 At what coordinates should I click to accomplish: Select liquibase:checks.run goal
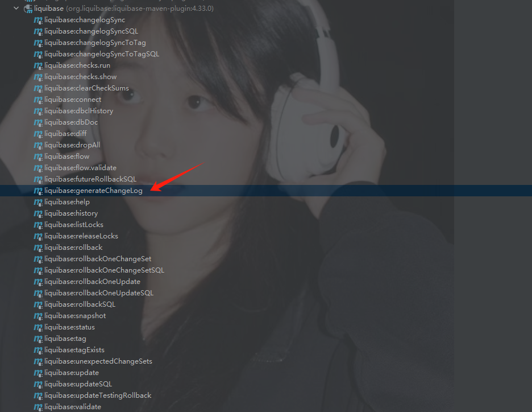tap(77, 65)
